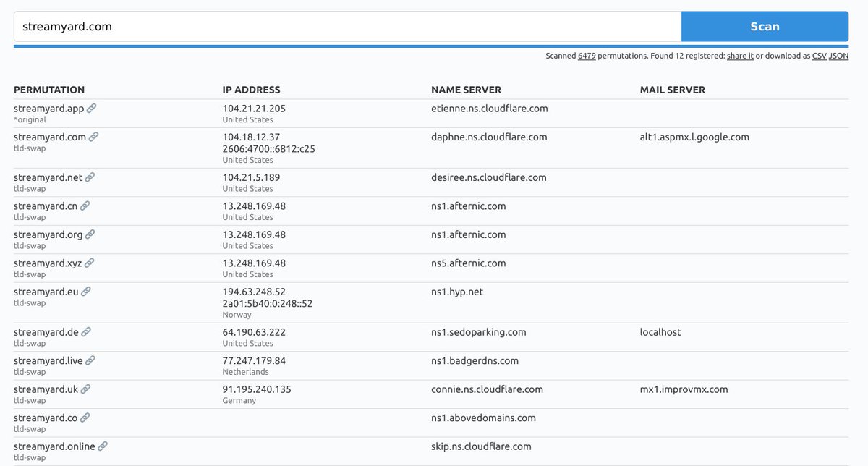Click IPv6 address 2606:4700::6812:c25
The image size is (868, 466).
click(269, 149)
